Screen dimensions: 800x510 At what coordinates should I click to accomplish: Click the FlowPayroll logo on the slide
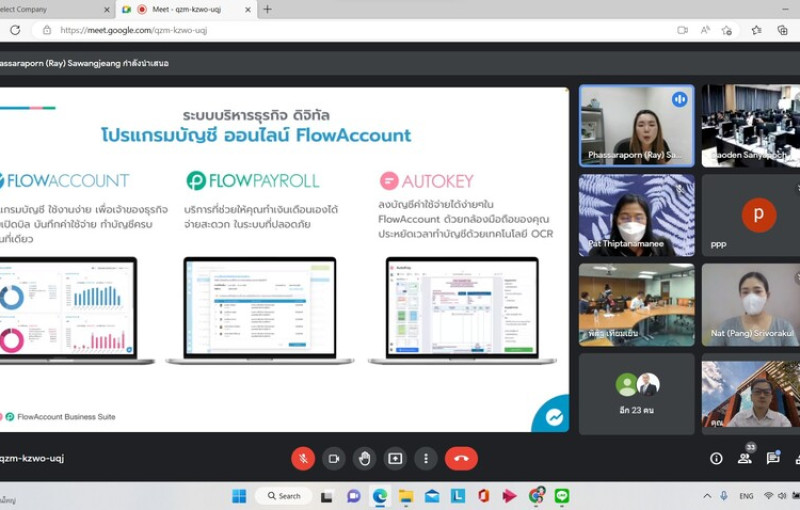(253, 181)
